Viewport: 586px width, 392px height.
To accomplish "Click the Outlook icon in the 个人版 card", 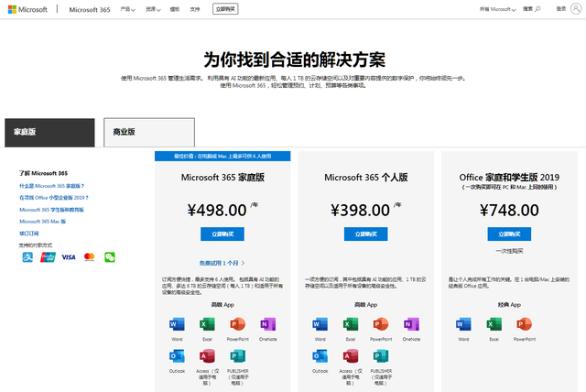I will (320, 356).
